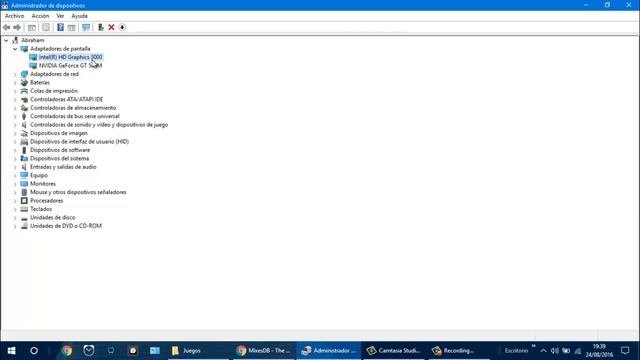Click the Adaptadores de red icon

click(x=24, y=74)
